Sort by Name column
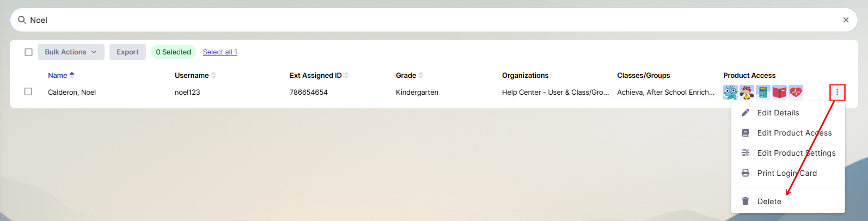The height and width of the screenshot is (221, 868). tap(58, 76)
